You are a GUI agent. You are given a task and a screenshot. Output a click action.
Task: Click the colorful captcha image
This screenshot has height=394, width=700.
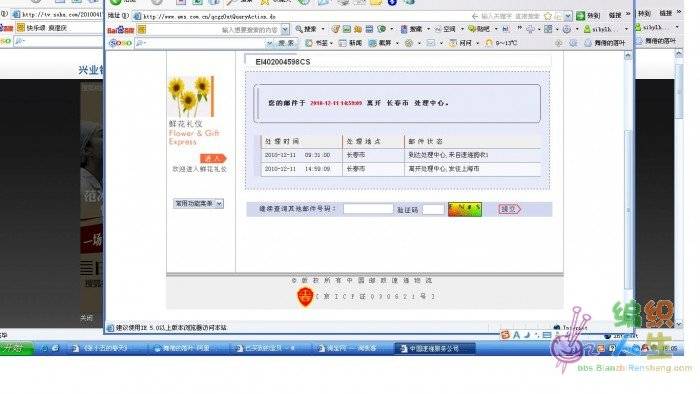coord(465,209)
